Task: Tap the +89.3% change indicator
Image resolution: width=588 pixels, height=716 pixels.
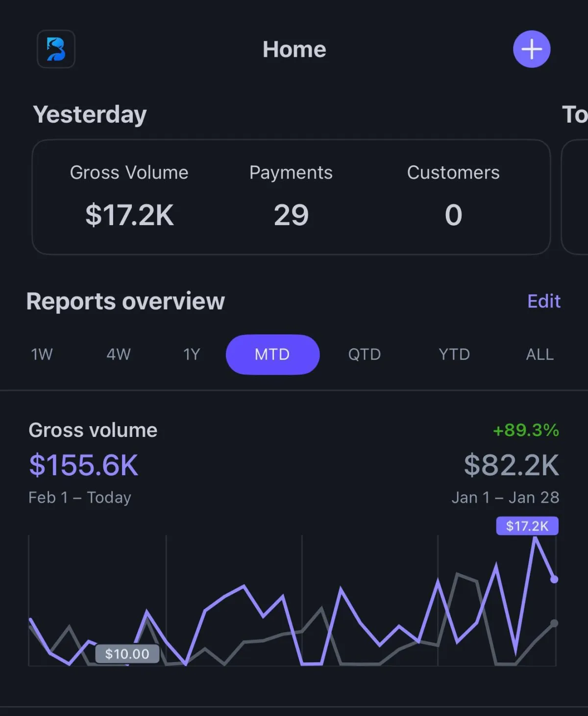Action: (526, 430)
